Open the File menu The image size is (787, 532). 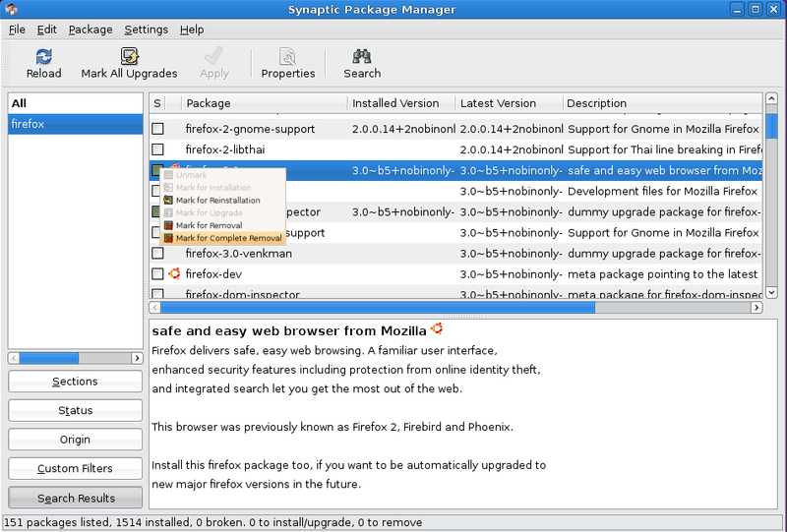tap(17, 30)
